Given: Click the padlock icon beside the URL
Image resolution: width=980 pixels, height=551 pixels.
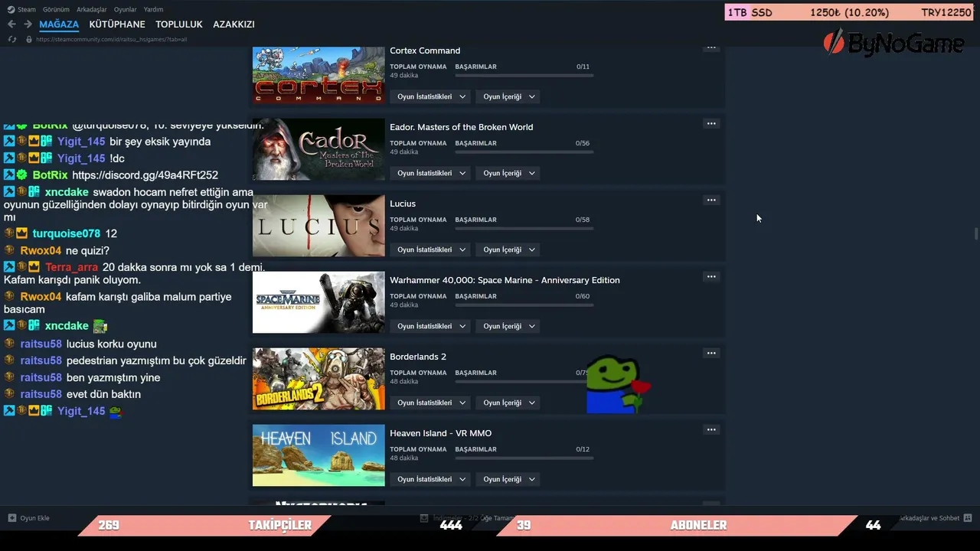Looking at the screenshot, I should point(29,39).
